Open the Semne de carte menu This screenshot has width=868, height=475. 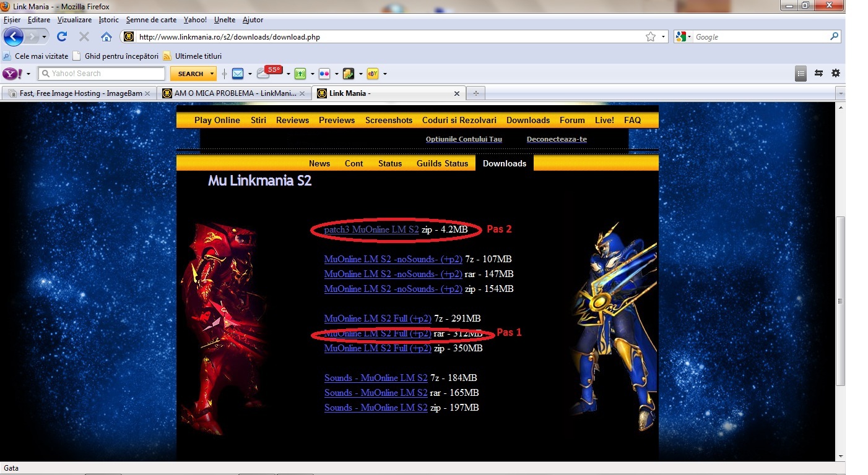point(152,20)
